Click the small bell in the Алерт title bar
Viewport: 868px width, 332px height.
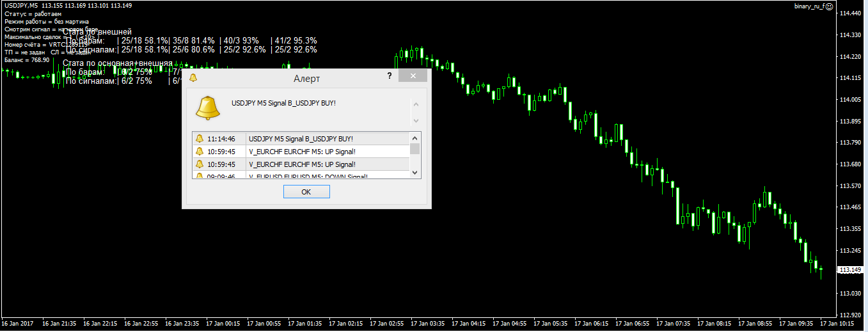pos(193,78)
